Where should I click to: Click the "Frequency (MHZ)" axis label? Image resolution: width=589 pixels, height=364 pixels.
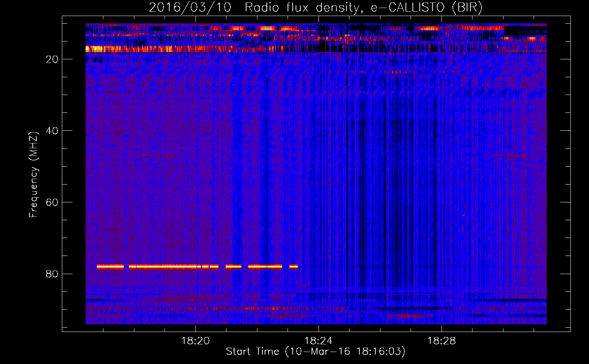(33, 175)
